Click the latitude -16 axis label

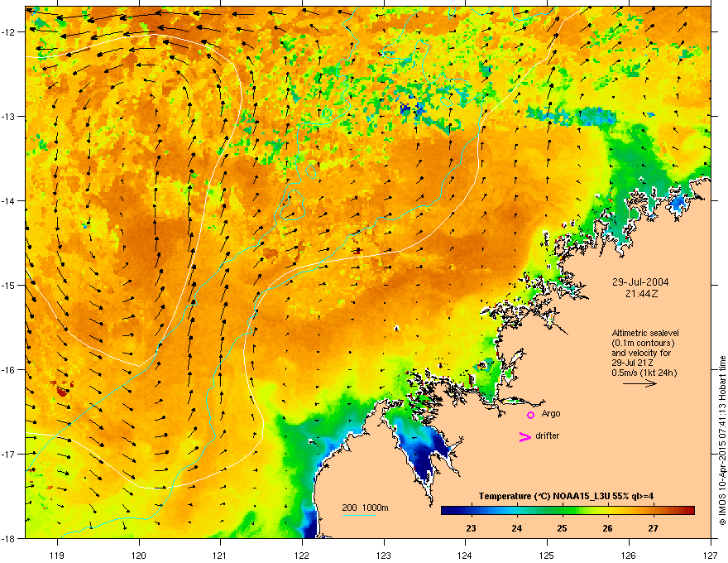tap(9, 370)
